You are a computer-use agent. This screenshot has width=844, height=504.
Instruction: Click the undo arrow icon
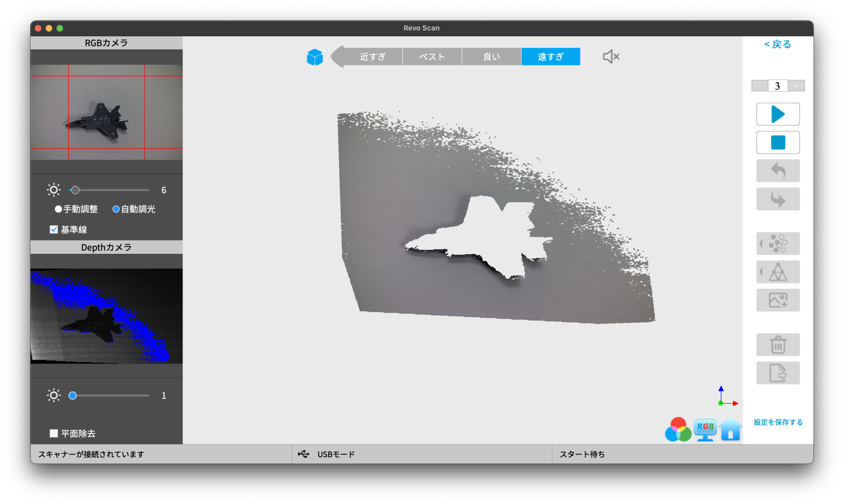click(x=778, y=171)
